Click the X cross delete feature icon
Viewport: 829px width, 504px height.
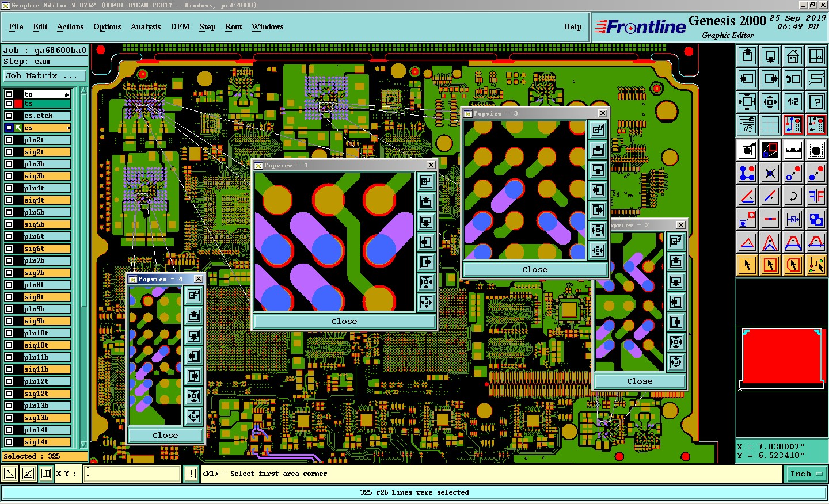pos(770,173)
